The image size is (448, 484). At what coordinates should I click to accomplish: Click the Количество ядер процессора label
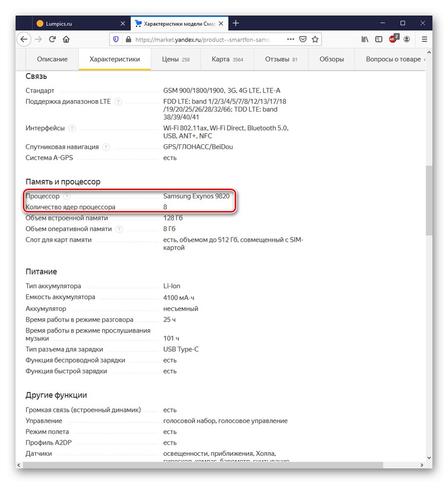[70, 207]
